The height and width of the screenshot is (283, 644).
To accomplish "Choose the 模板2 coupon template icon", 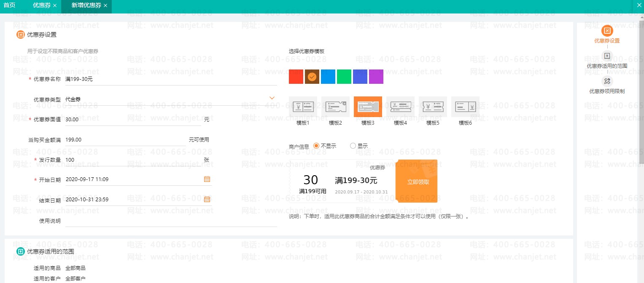I will 335,107.
